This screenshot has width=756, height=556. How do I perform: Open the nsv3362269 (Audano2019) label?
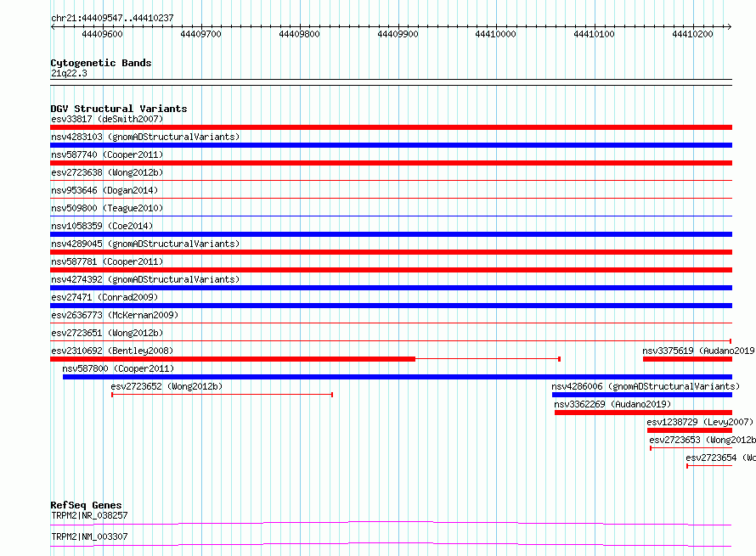[x=612, y=404]
